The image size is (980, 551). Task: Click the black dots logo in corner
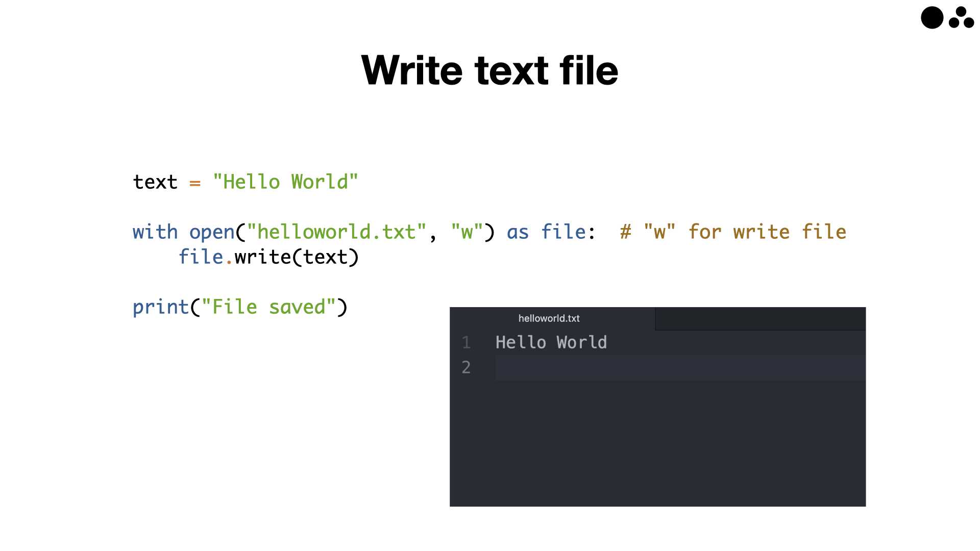point(947,17)
